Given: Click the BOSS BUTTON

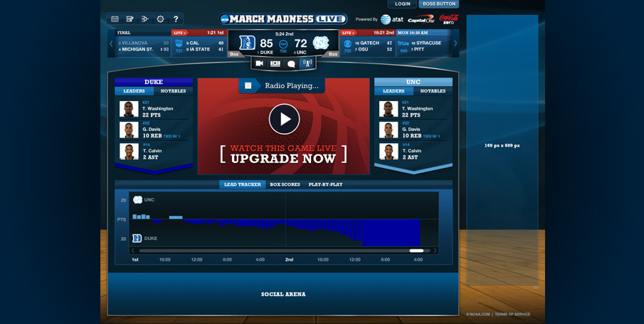Looking at the screenshot, I should [439, 4].
